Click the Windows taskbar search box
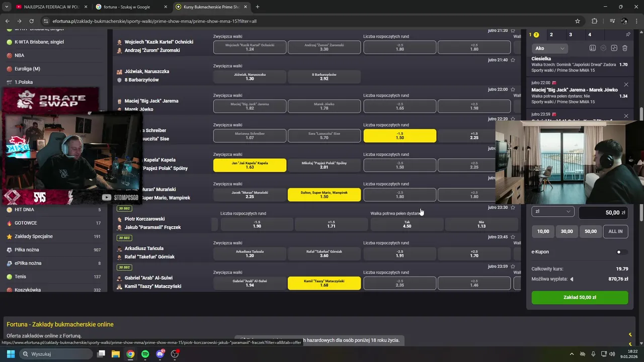The height and width of the screenshot is (362, 644). [55, 354]
